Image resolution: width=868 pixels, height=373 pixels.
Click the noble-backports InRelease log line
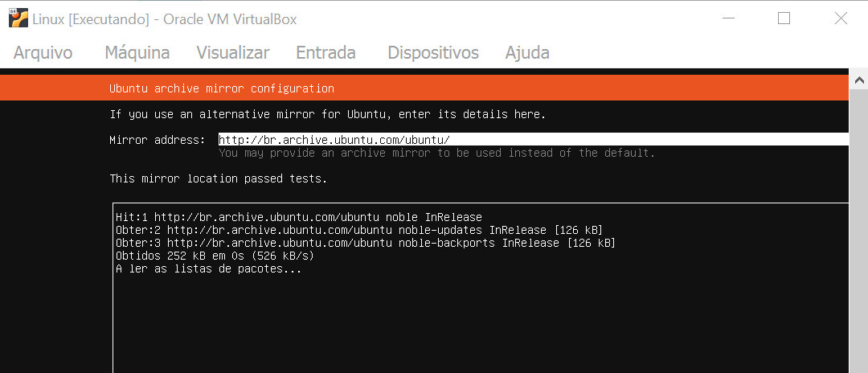366,243
